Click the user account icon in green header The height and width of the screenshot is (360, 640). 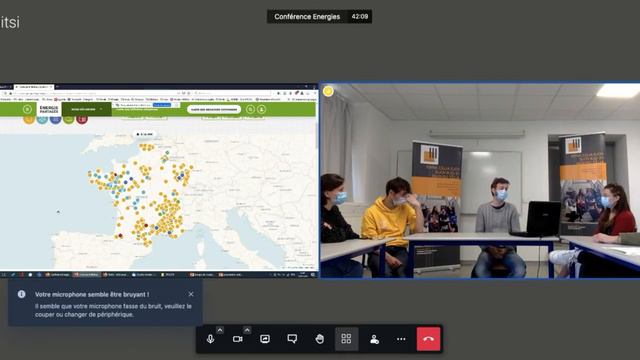[x=262, y=109]
